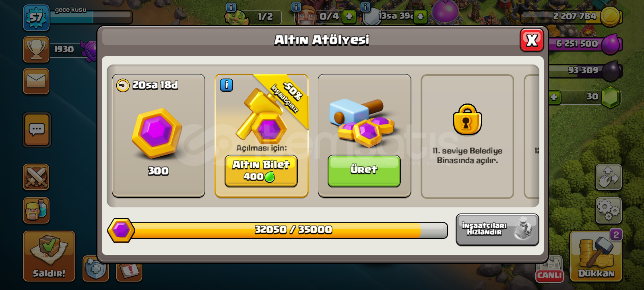Open the layout editor hand icon
The height and width of the screenshot is (290, 644).
pos(609,177)
